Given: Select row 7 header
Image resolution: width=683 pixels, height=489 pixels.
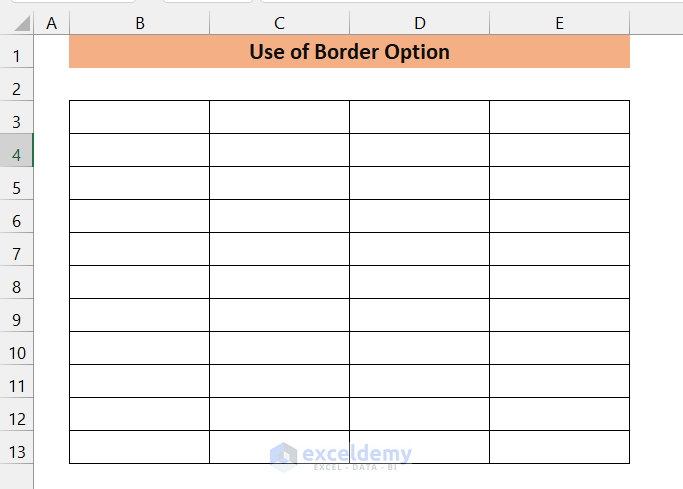Looking at the screenshot, I should (16, 254).
